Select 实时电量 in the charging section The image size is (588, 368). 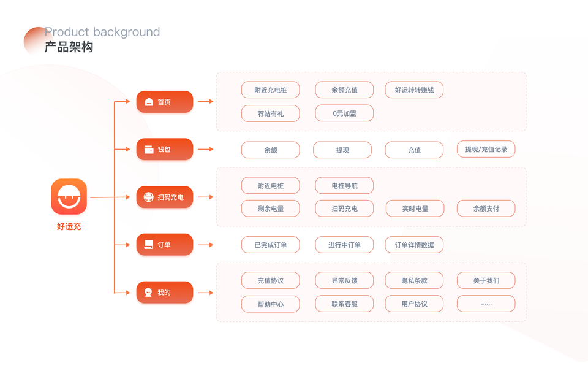415,209
